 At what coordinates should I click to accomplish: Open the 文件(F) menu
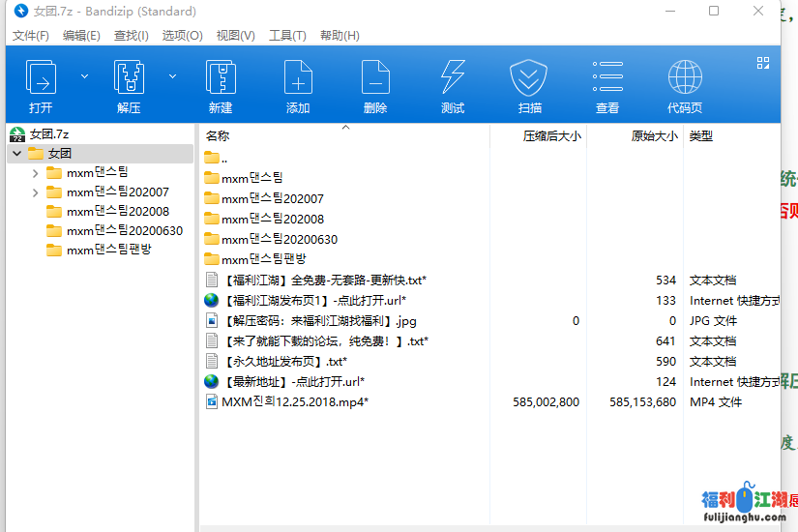click(31, 35)
